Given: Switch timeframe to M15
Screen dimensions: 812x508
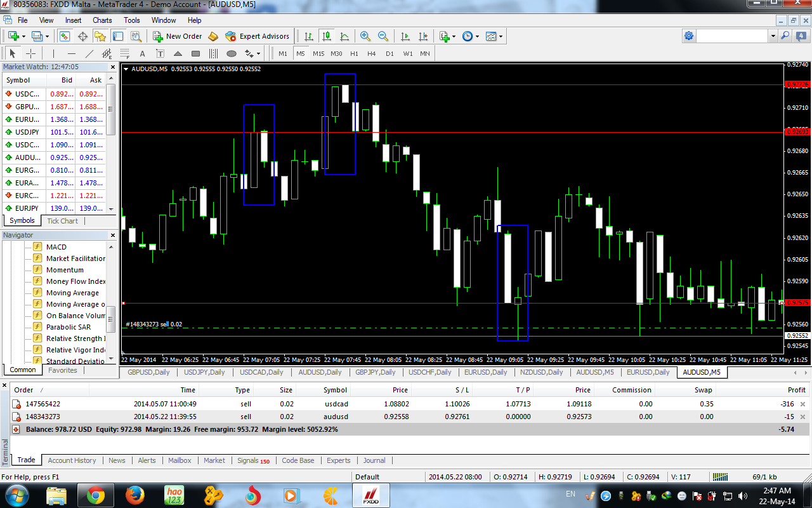Looking at the screenshot, I should [318, 53].
